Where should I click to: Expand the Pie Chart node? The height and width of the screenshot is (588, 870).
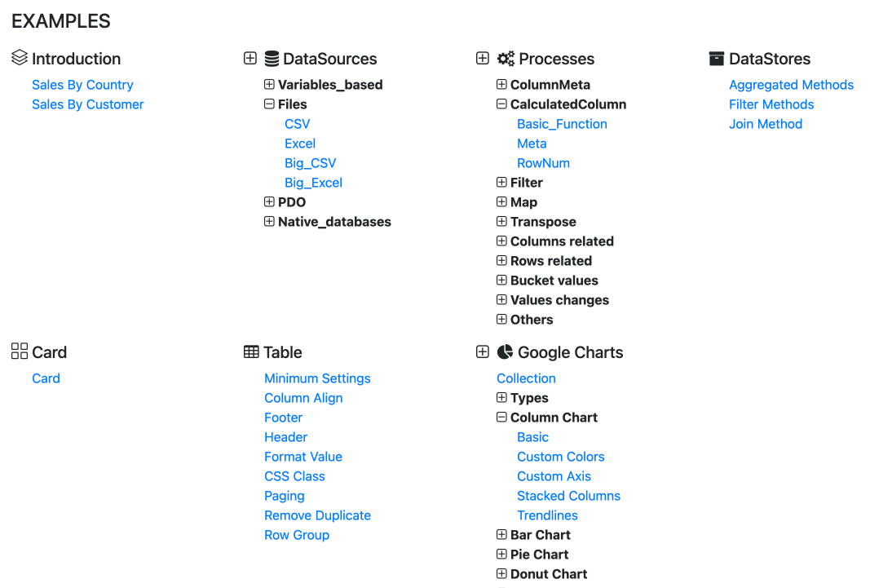pos(501,555)
